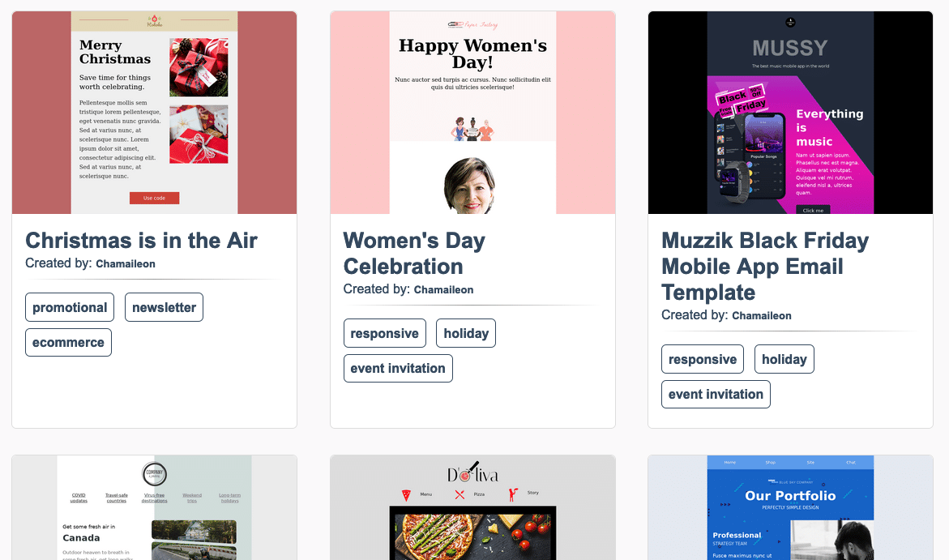Image resolution: width=949 pixels, height=560 pixels.
Task: Open the D'Oliva pizza template thumbnail
Action: click(472, 507)
